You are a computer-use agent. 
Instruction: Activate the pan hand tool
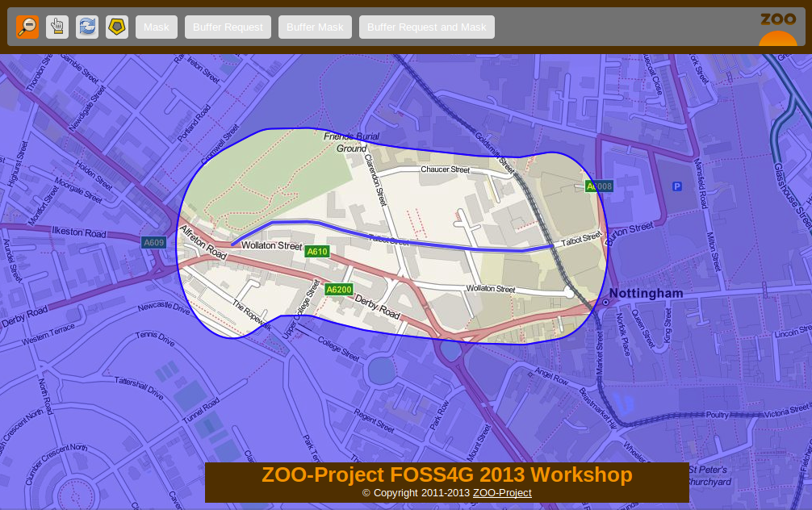57,27
